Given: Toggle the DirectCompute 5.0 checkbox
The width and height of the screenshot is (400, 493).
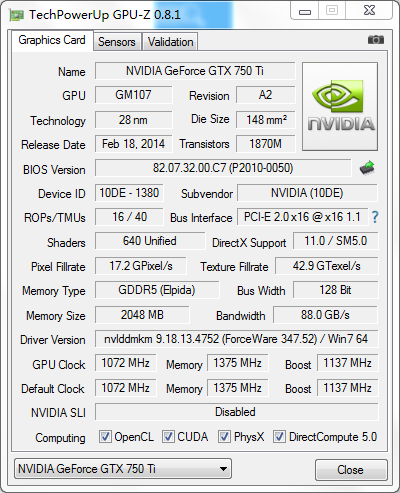Looking at the screenshot, I should coord(279,436).
